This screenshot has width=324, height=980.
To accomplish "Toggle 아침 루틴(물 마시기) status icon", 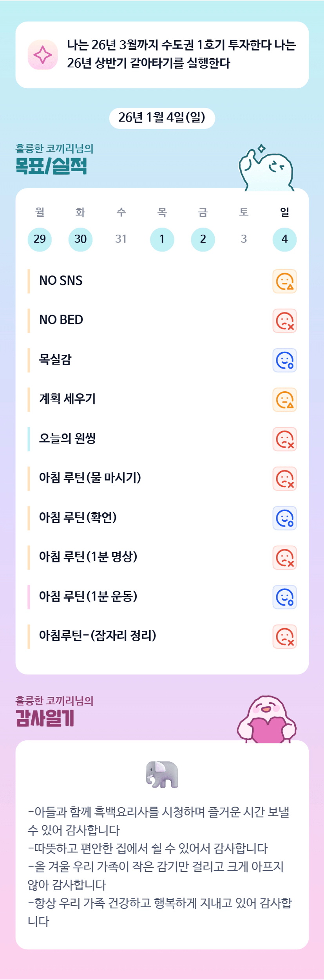I will [284, 479].
